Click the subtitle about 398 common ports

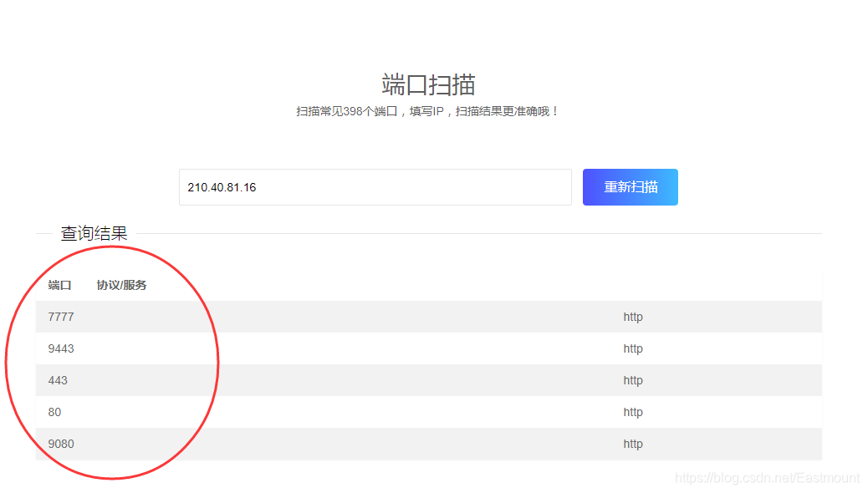pyautogui.click(x=427, y=112)
